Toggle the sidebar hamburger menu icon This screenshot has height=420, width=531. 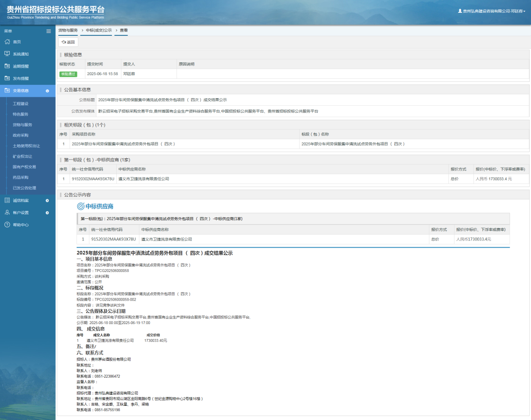(x=49, y=31)
